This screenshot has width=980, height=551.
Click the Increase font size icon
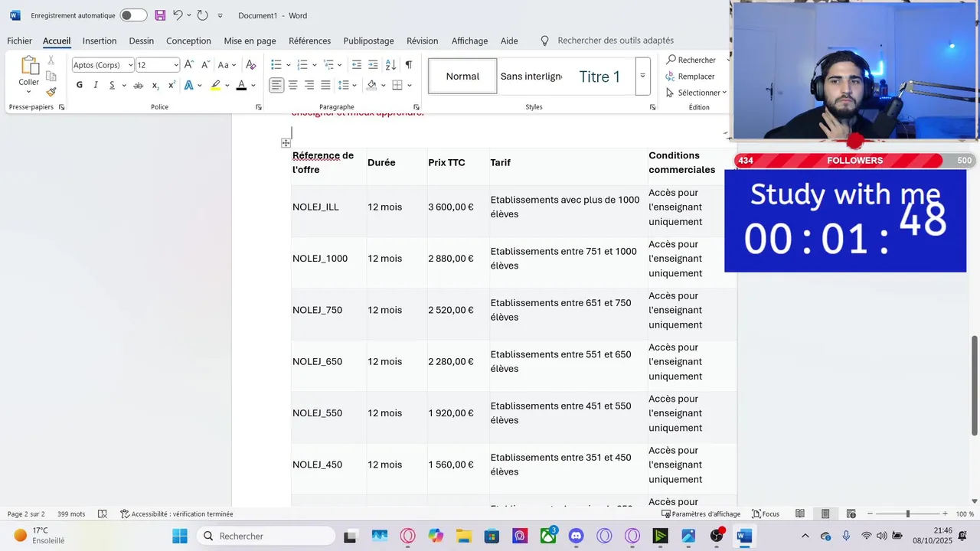pyautogui.click(x=189, y=65)
